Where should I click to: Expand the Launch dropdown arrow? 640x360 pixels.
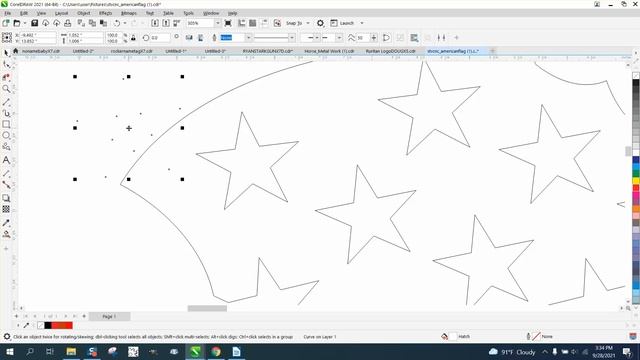362,23
